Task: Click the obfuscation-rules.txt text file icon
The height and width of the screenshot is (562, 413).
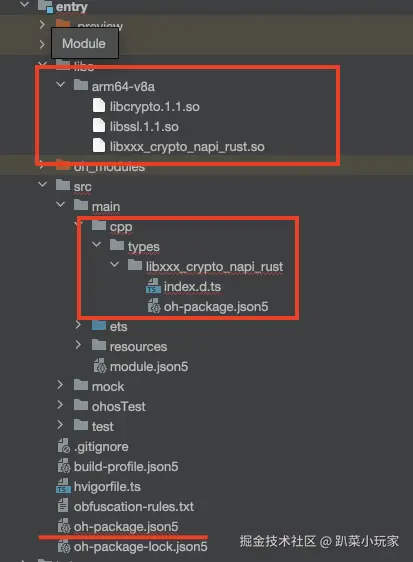Action: click(x=63, y=506)
